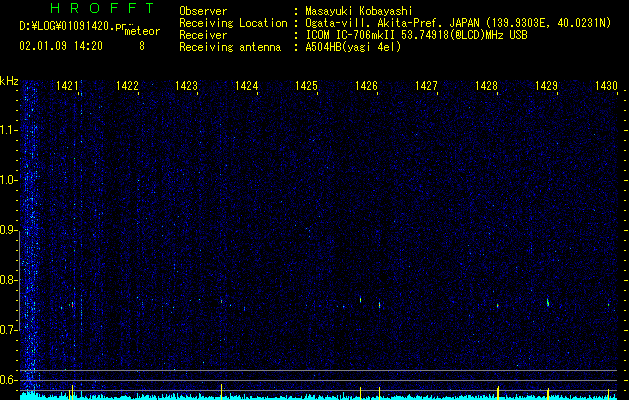Click the meteor echo just before 1426

(x=360, y=299)
